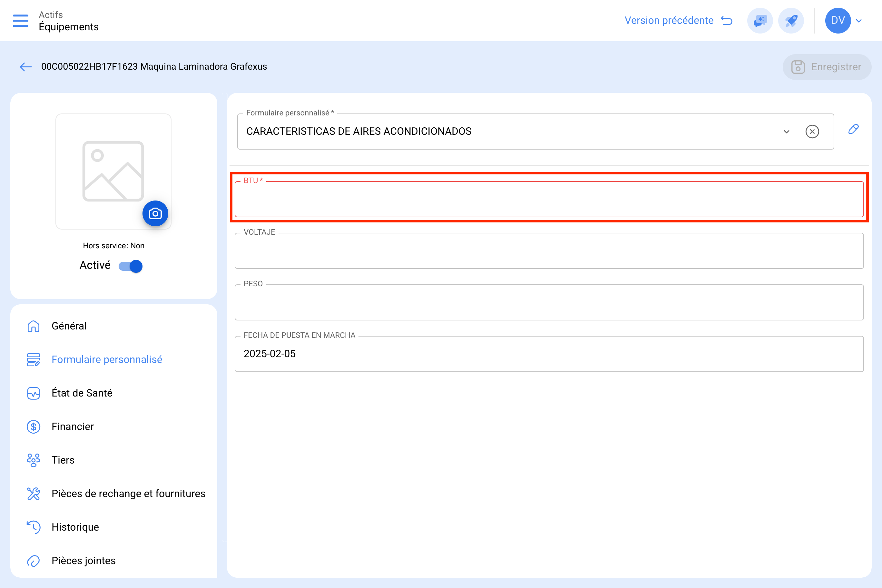Image resolution: width=882 pixels, height=588 pixels.
Task: Click the custom form list icon in sidebar
Action: coord(34,360)
